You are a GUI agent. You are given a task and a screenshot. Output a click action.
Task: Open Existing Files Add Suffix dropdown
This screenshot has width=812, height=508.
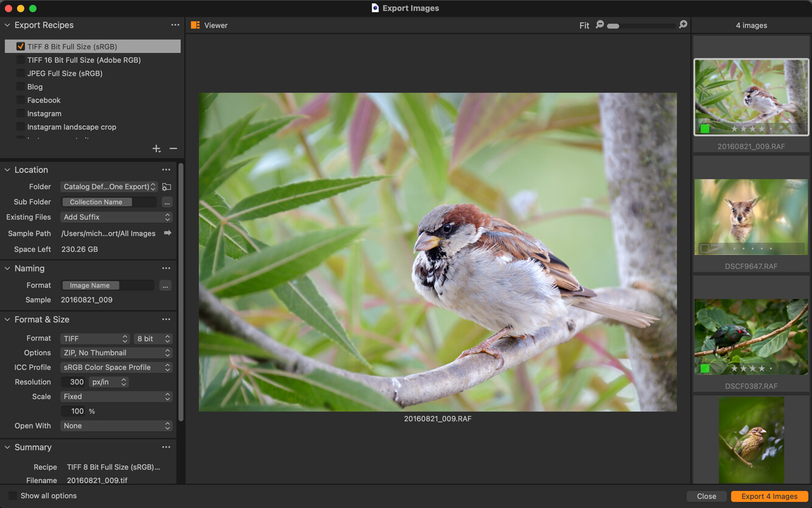click(x=116, y=217)
